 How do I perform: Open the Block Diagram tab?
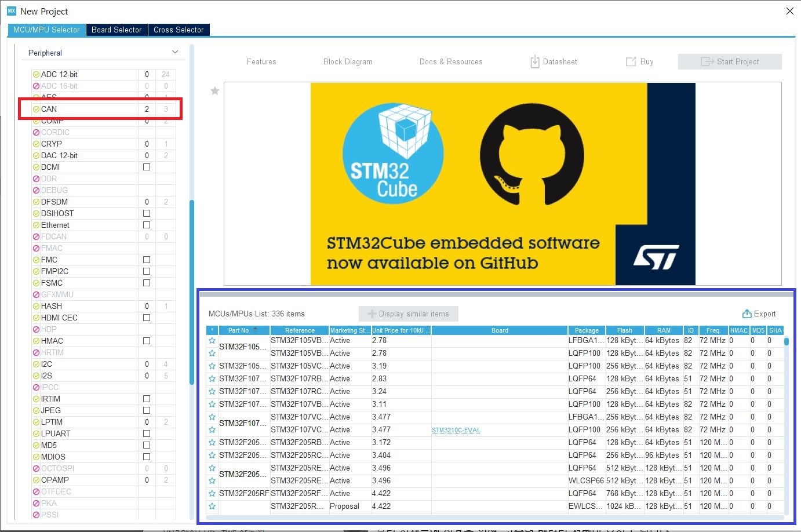(348, 61)
